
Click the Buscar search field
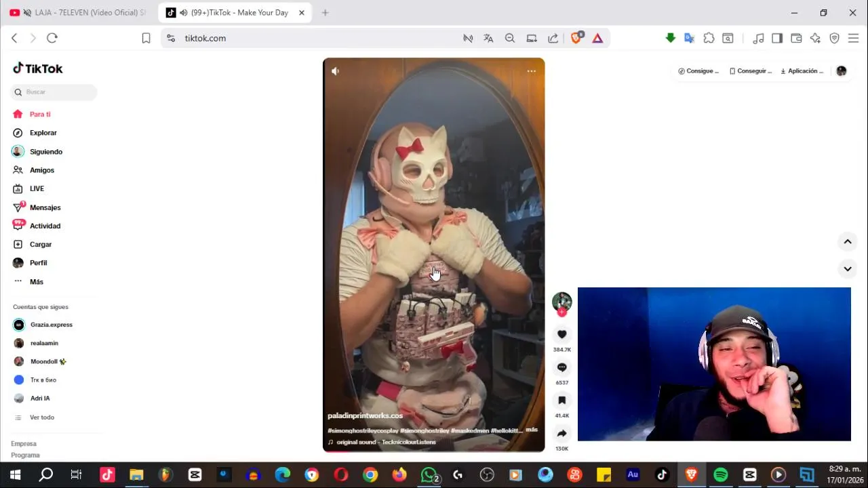pos(54,92)
